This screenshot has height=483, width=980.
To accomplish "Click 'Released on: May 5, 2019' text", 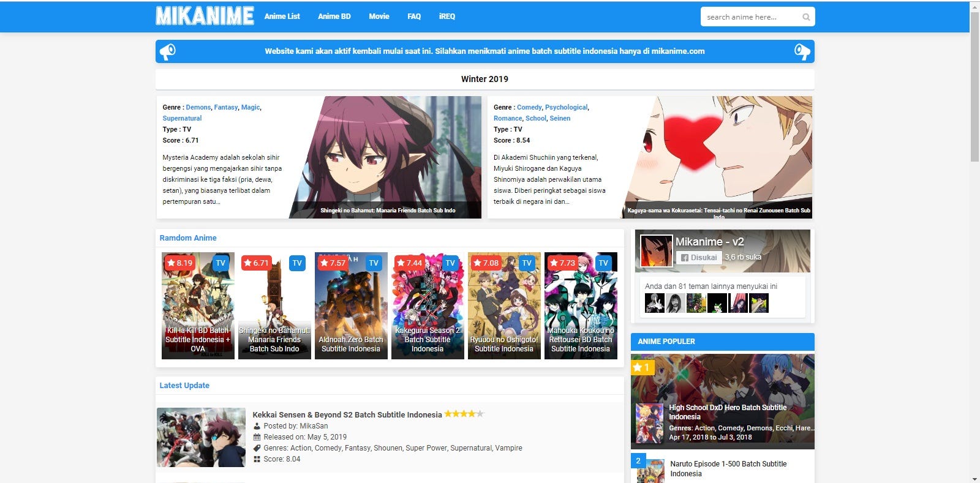I will point(305,437).
